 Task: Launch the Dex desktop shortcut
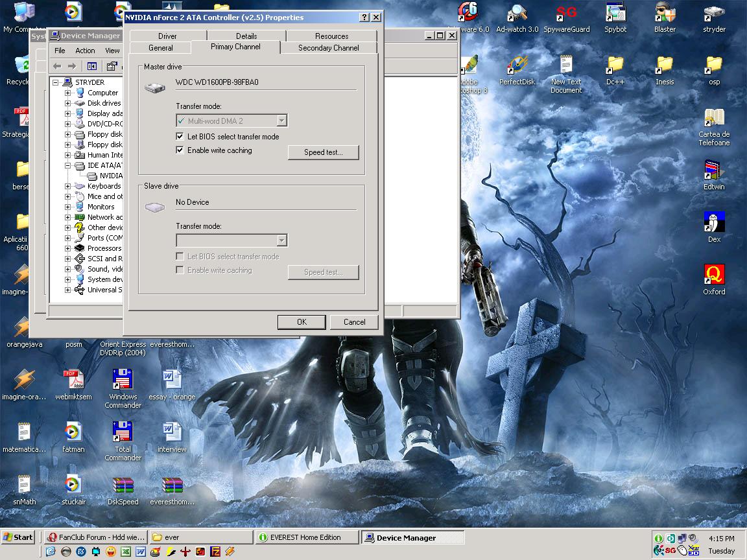[714, 227]
